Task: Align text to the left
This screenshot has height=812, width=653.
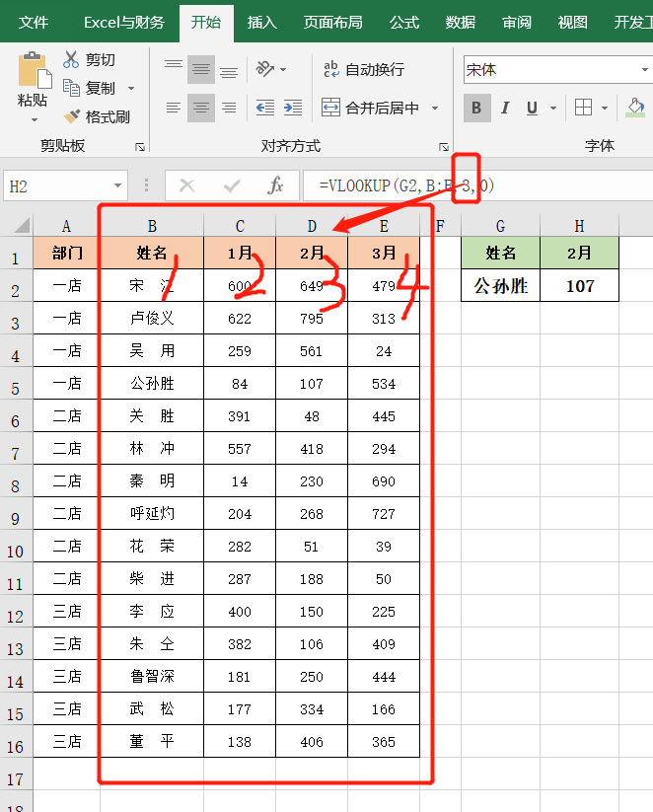Action: [x=174, y=108]
